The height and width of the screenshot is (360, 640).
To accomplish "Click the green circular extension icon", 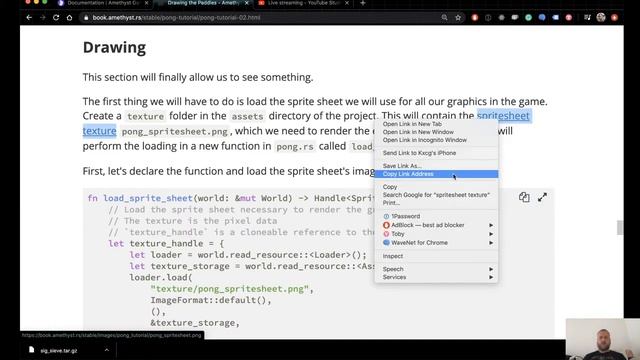I will click(529, 18).
